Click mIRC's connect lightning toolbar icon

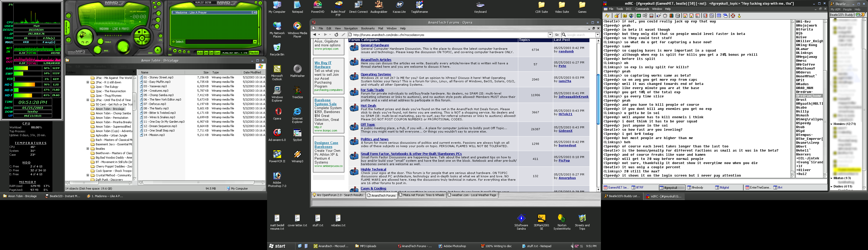(607, 15)
